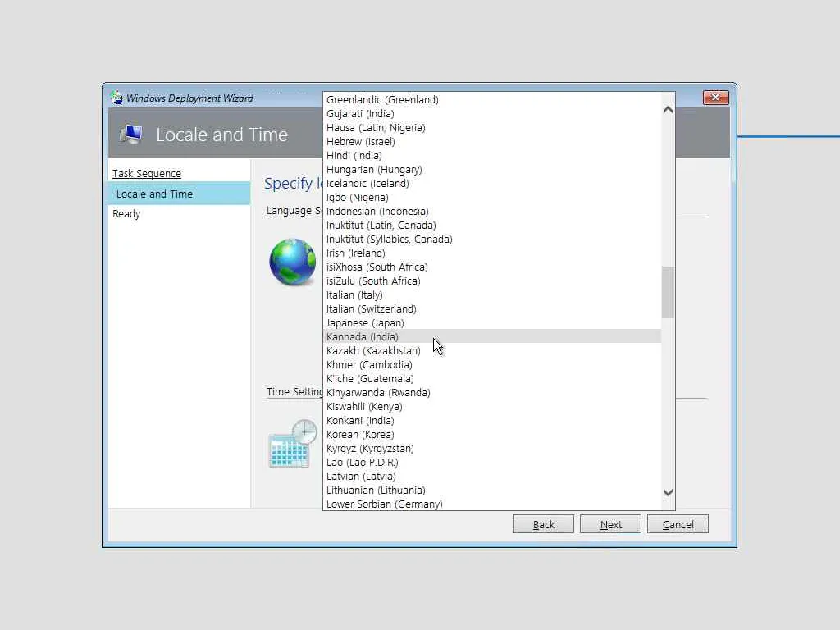
Task: Choose Hausa (Latin, Nigeria) option
Action: 492,127
